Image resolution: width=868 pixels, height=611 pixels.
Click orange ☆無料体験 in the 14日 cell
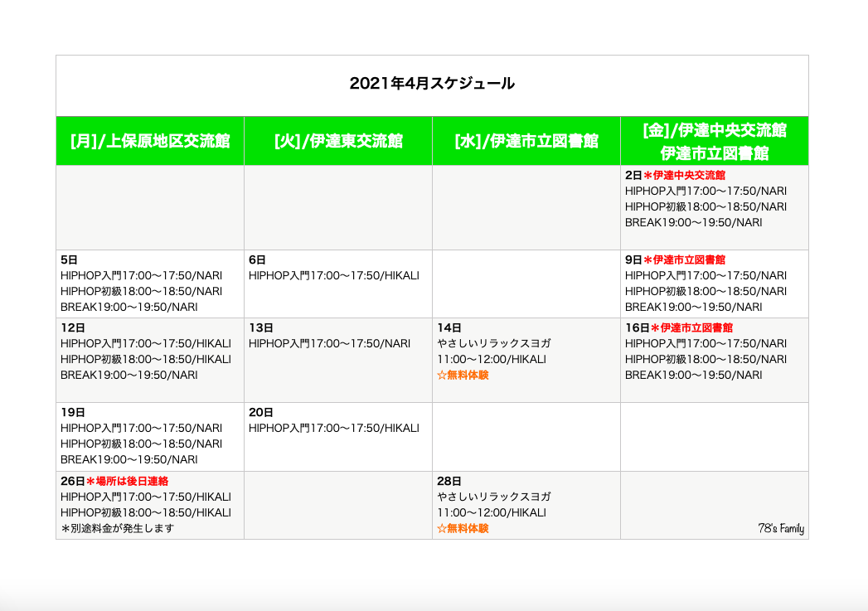463,376
